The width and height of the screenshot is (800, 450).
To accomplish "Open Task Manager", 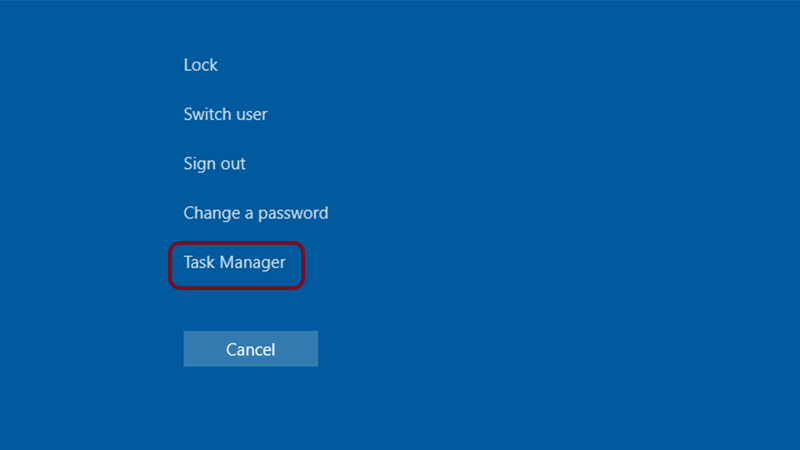I will 235,263.
